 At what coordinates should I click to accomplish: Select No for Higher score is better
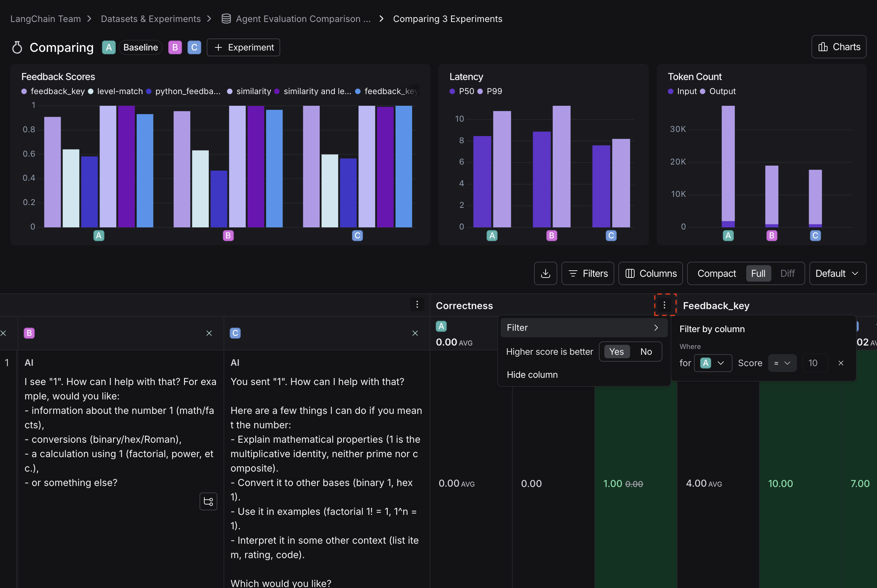click(x=646, y=351)
